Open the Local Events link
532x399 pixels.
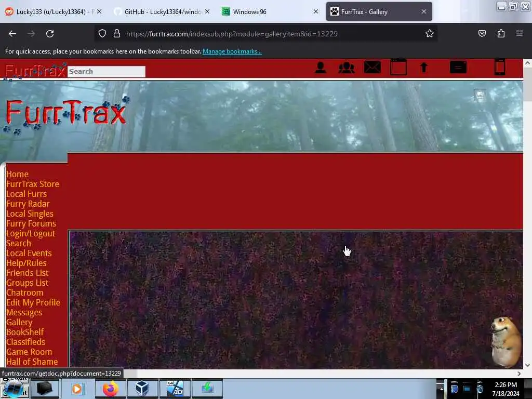[29, 253]
